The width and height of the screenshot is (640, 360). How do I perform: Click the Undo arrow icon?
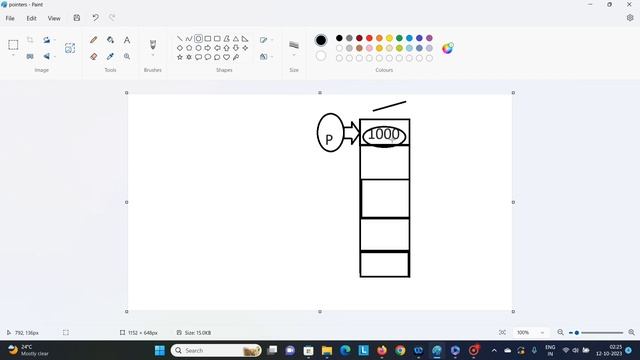(95, 18)
